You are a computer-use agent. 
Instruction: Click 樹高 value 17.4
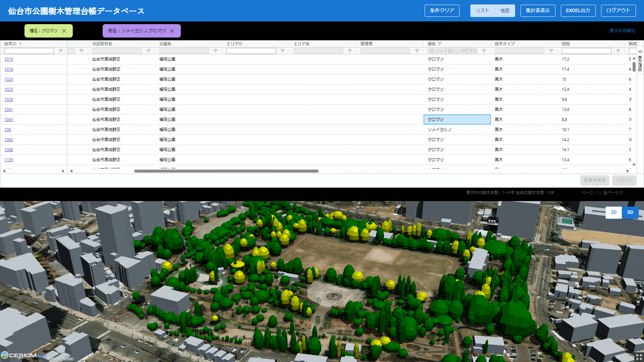[566, 69]
